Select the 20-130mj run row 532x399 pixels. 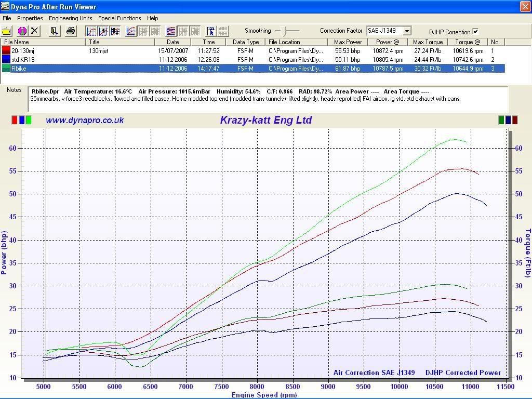[x=253, y=51]
